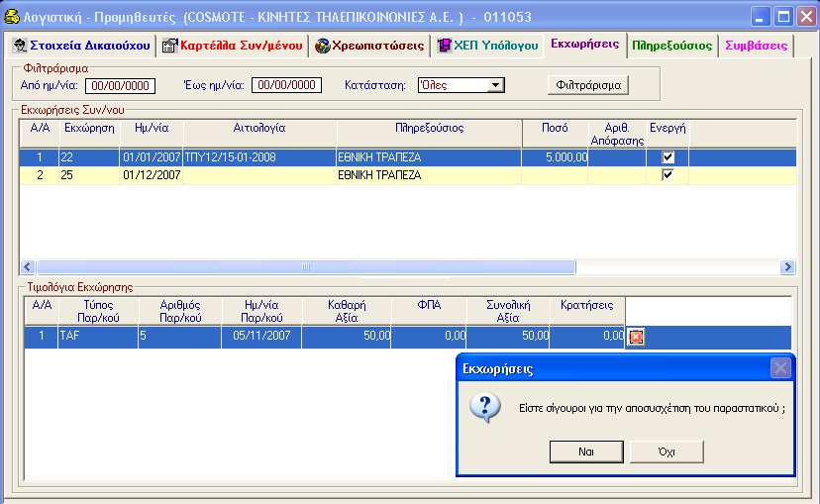Open the Κατάσταση dropdown showing Όλες
Image resolution: width=820 pixels, height=504 pixels.
click(495, 85)
